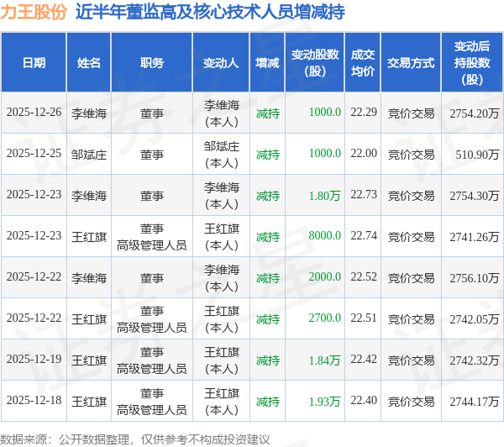
Task: Click the date 2025-12-25
Action: pos(34,154)
